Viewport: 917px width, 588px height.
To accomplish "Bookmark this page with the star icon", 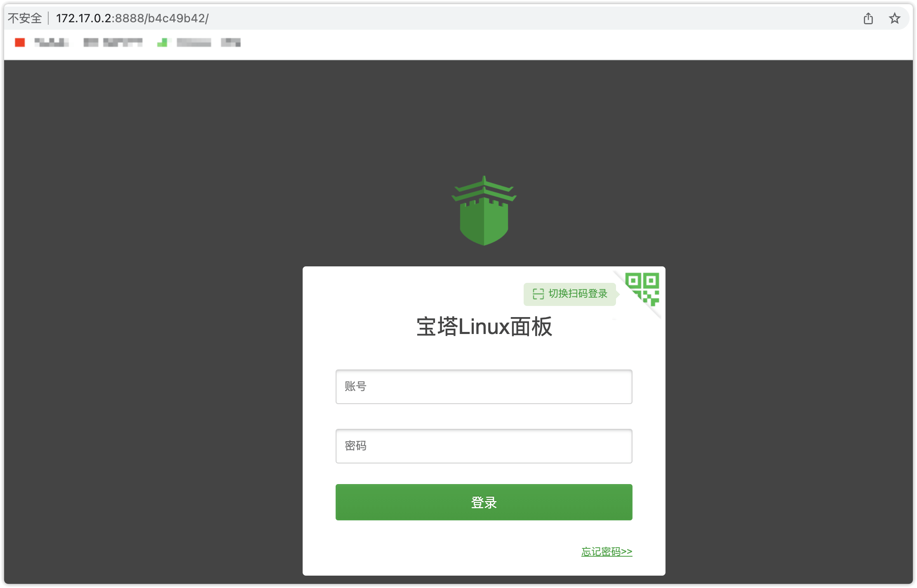I will pos(894,19).
